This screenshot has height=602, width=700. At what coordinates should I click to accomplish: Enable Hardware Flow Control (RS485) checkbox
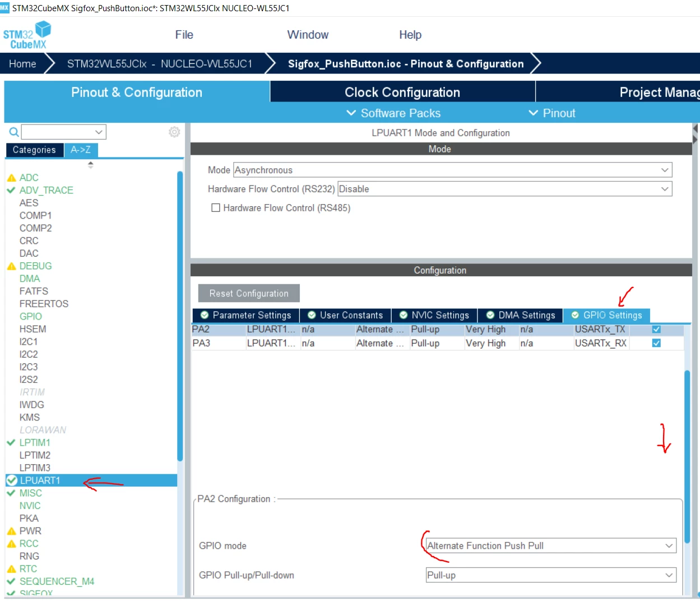point(215,208)
